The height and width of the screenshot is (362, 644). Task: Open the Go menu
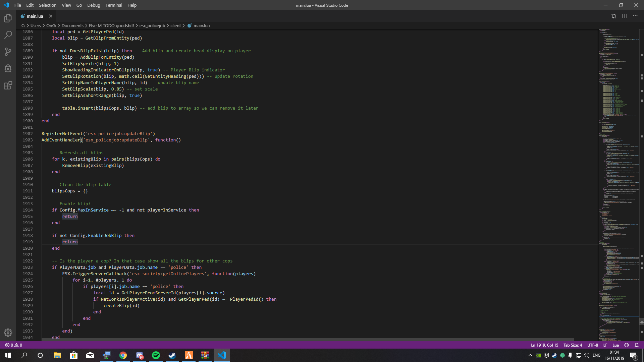click(79, 5)
